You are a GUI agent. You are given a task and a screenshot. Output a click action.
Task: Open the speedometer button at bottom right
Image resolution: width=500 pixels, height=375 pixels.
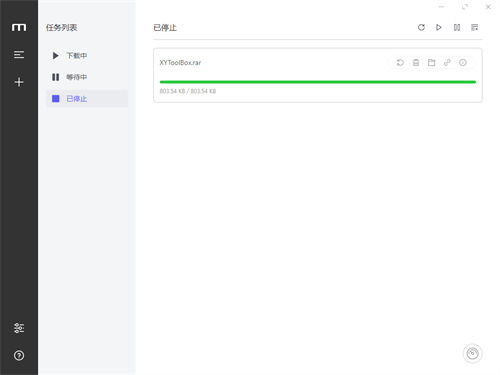pyautogui.click(x=473, y=353)
